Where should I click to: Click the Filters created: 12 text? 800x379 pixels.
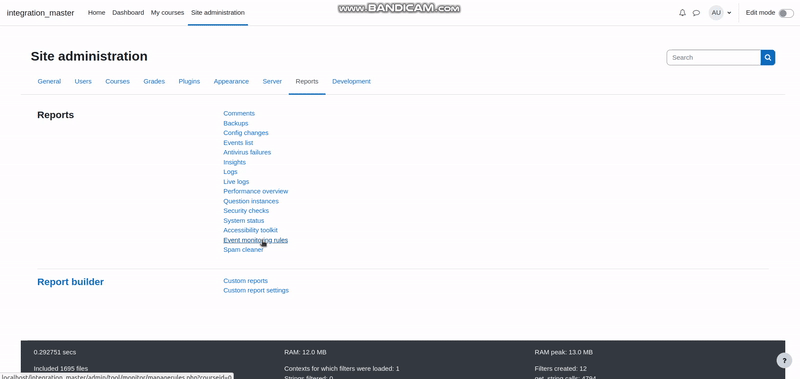point(561,368)
